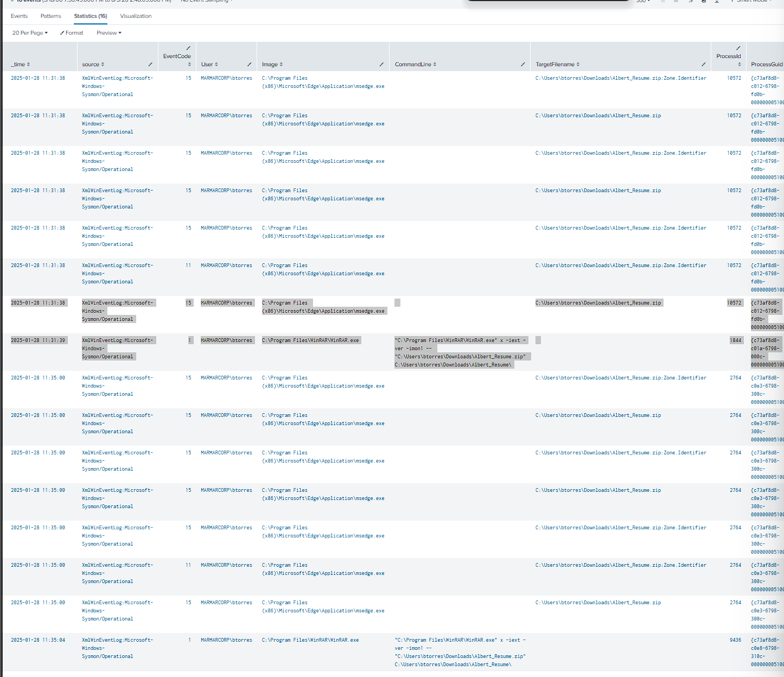Open the 20 Per Page dropdown
This screenshot has height=677, width=784.
30,33
